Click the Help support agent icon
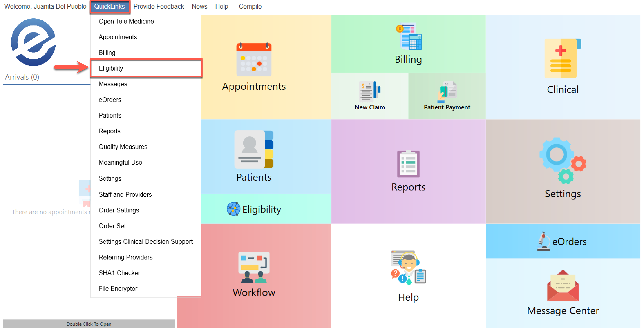This screenshot has height=332, width=644. pyautogui.click(x=408, y=267)
